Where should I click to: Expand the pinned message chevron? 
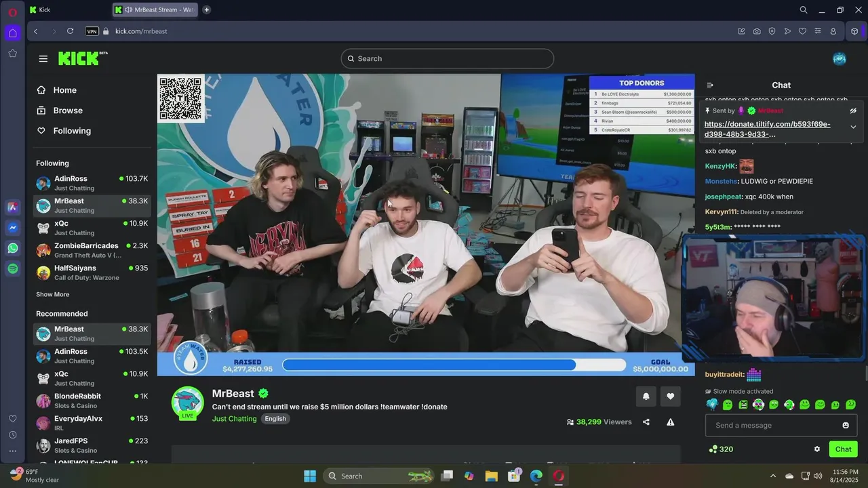(x=853, y=127)
